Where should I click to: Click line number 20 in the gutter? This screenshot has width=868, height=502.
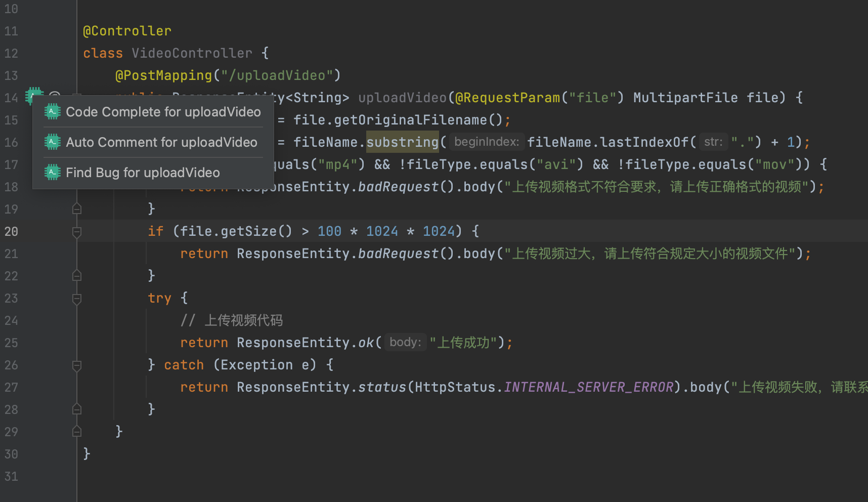(x=11, y=231)
